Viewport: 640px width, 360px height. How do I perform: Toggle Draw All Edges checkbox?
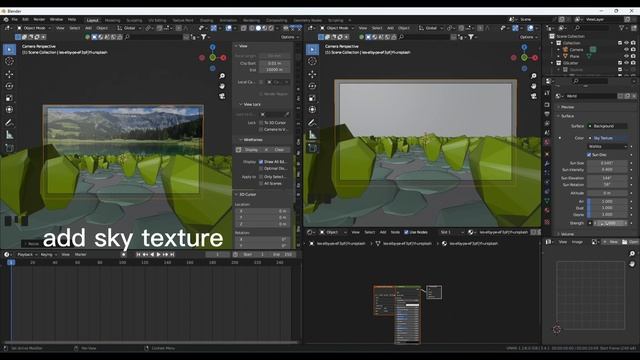(261, 162)
